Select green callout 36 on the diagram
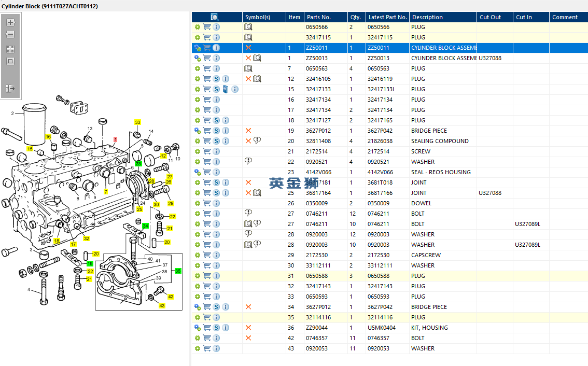588x366 pixels. (178, 271)
